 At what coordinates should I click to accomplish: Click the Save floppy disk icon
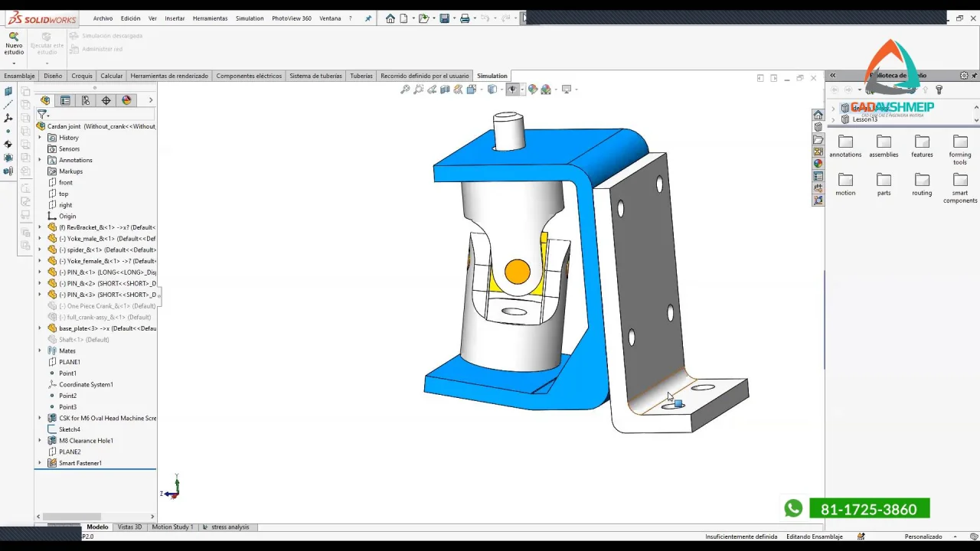444,18
